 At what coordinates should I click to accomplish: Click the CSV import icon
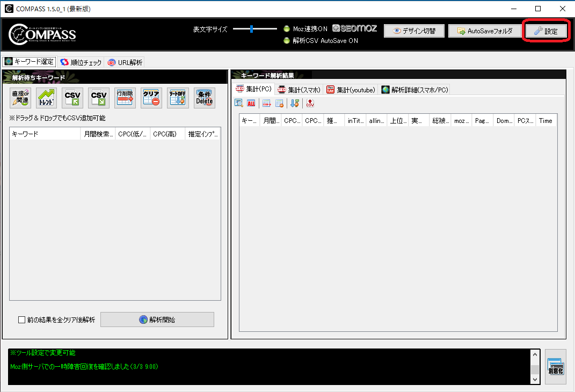click(72, 98)
